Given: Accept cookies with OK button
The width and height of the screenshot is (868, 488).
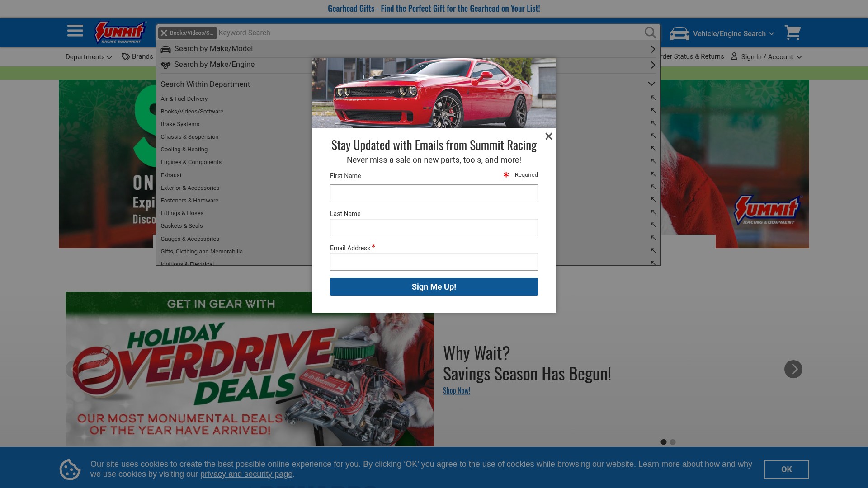Looking at the screenshot, I should point(787,469).
